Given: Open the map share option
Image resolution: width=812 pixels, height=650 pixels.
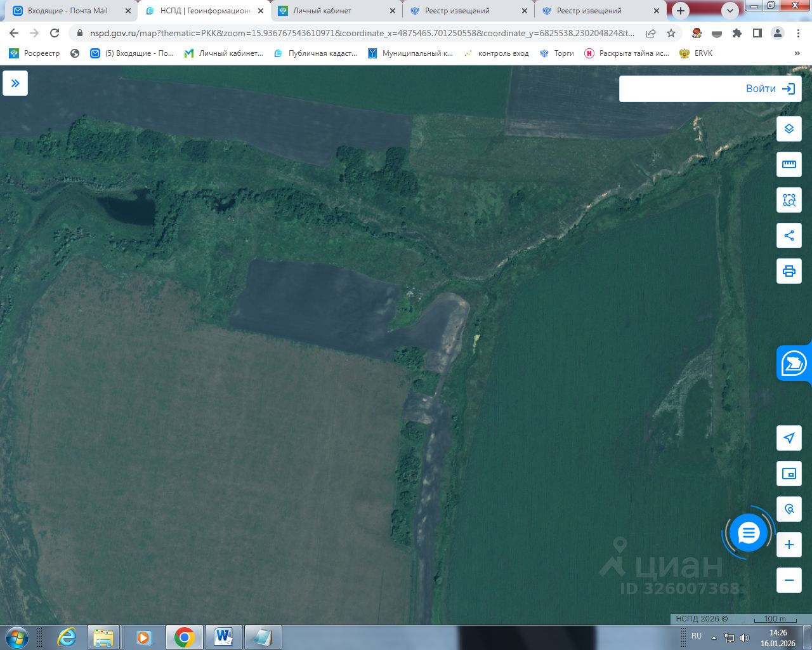Looking at the screenshot, I should point(789,235).
